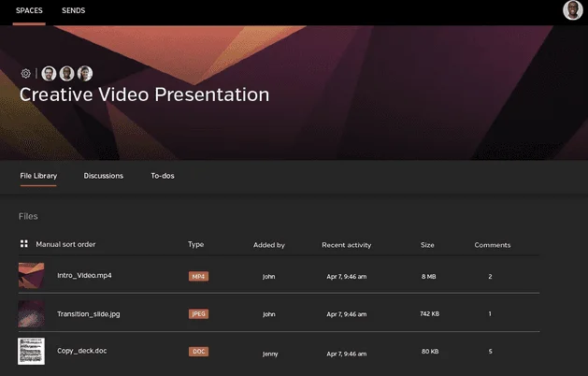
Task: Click John in the Transition_slide.jpg row
Action: click(269, 314)
